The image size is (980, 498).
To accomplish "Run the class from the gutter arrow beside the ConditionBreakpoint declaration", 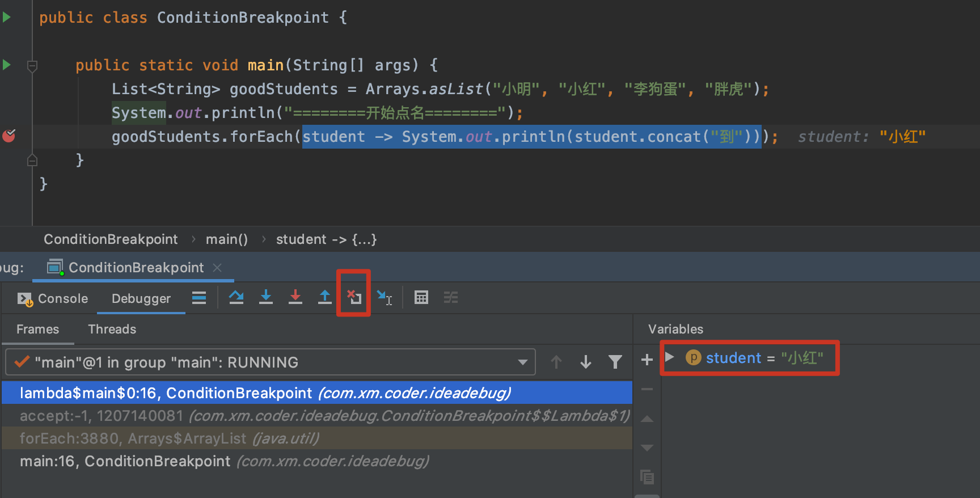I will pyautogui.click(x=7, y=17).
